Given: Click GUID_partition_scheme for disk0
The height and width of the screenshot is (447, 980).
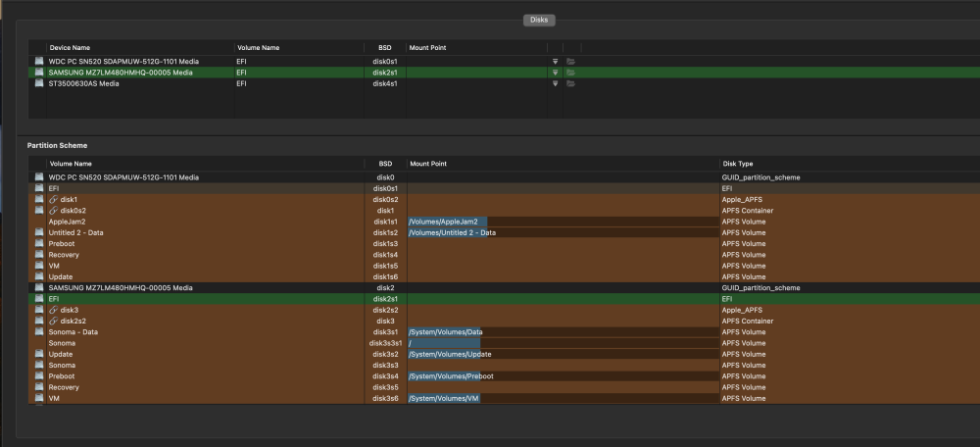Looking at the screenshot, I should pos(760,177).
